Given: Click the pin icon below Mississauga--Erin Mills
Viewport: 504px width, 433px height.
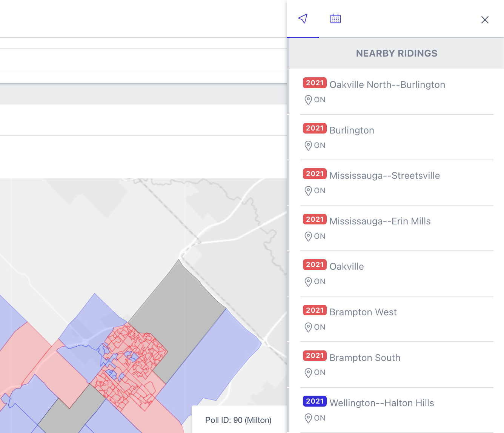Looking at the screenshot, I should pyautogui.click(x=308, y=236).
